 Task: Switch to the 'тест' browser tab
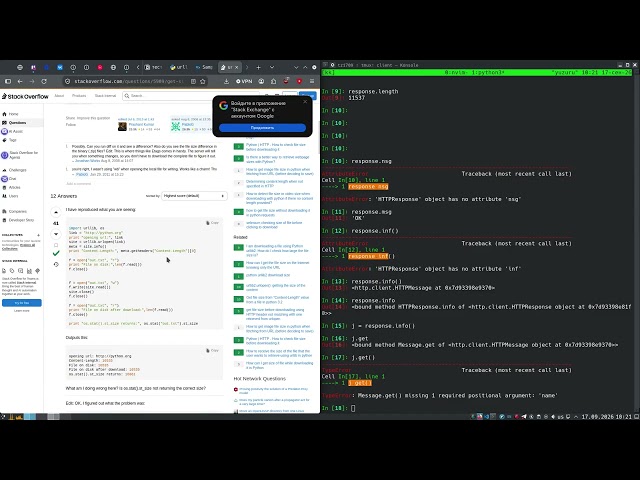tap(153, 67)
